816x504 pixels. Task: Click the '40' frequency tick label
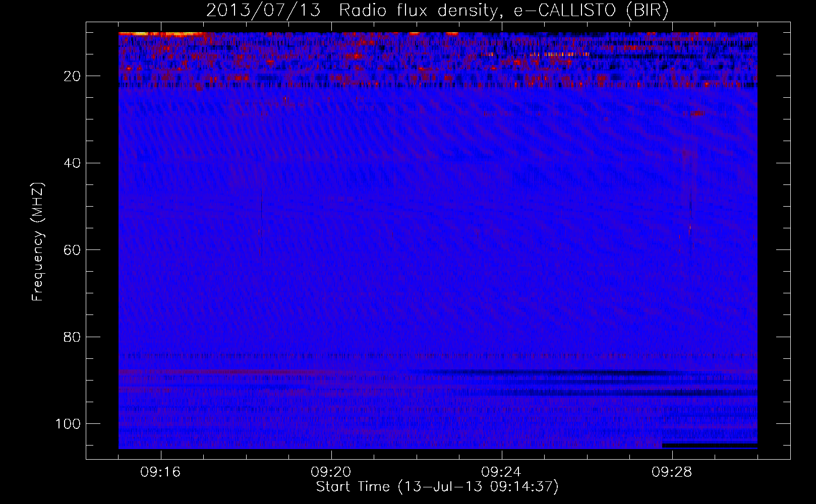point(72,163)
